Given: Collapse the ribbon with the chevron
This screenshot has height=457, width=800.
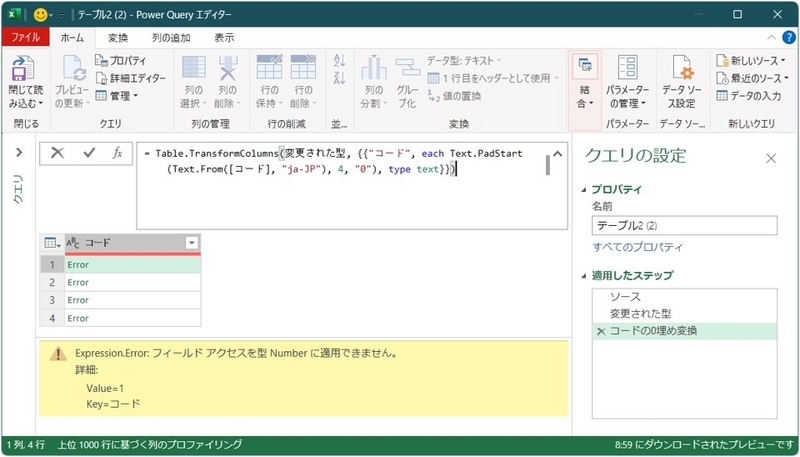Looking at the screenshot, I should 771,37.
